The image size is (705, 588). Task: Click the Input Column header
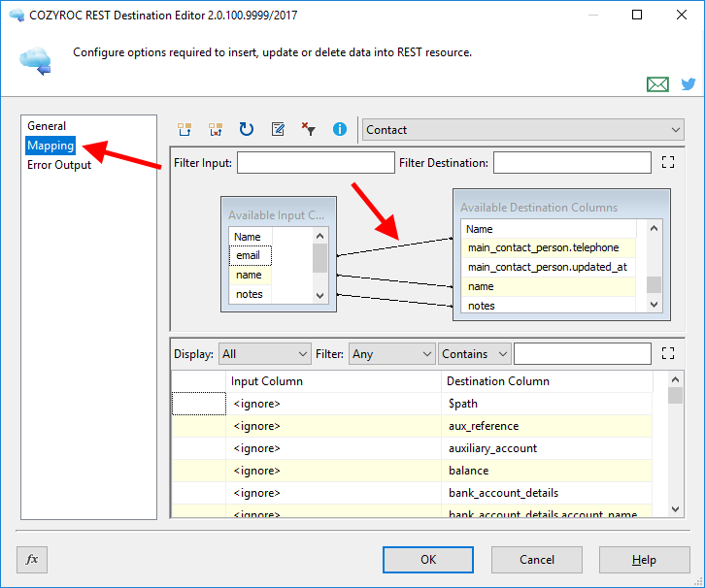point(333,381)
